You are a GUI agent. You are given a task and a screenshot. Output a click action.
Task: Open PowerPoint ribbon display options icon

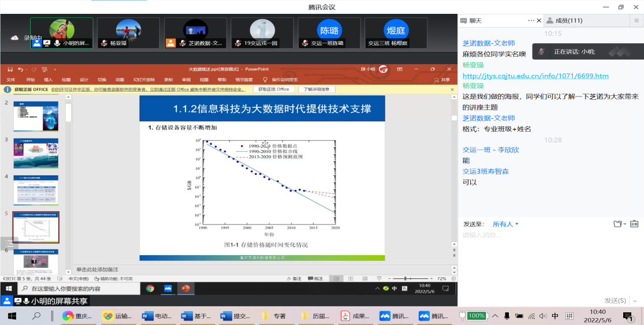[x=399, y=69]
